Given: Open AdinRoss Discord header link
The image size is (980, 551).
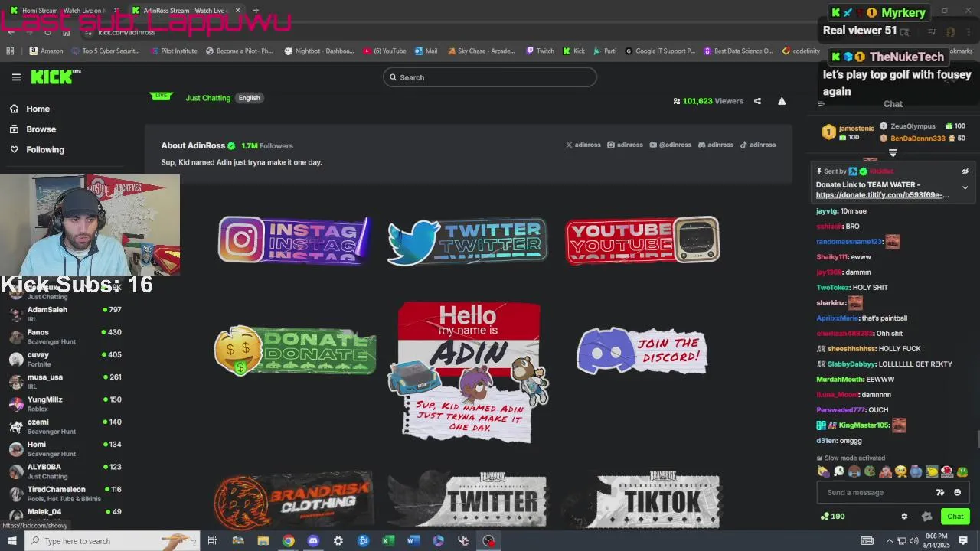Looking at the screenshot, I should point(716,145).
